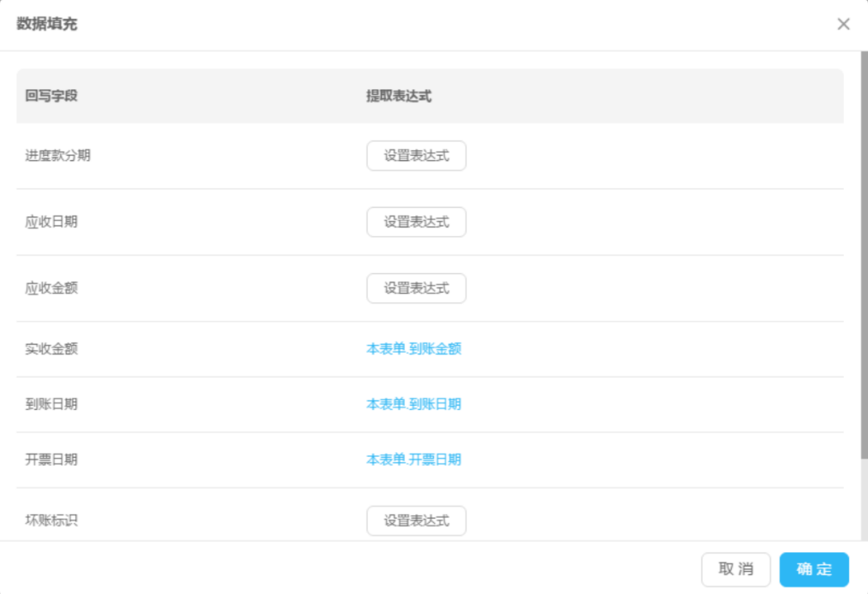Open 设置表达式 for 应收日期 row

416,222
